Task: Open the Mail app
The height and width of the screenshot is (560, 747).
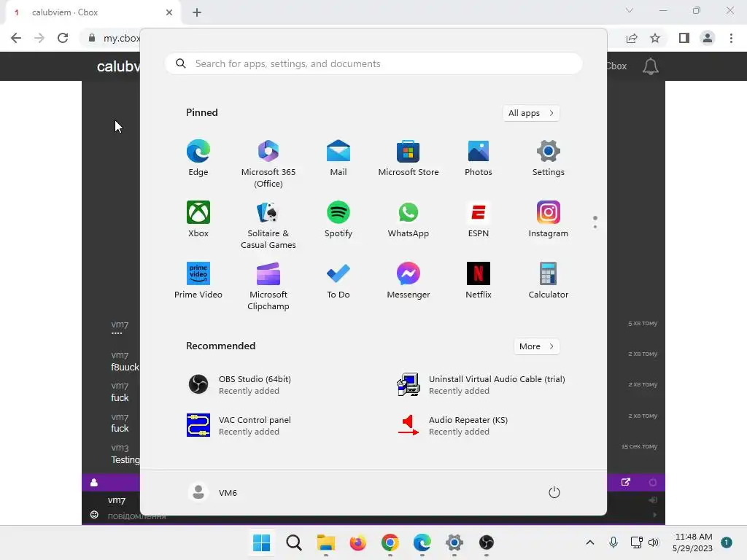Action: click(x=338, y=158)
